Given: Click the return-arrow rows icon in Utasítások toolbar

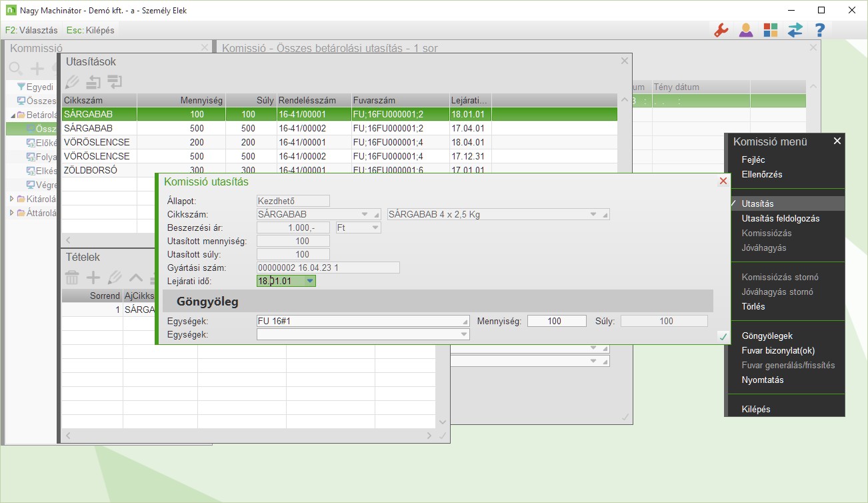Looking at the screenshot, I should 115,82.
